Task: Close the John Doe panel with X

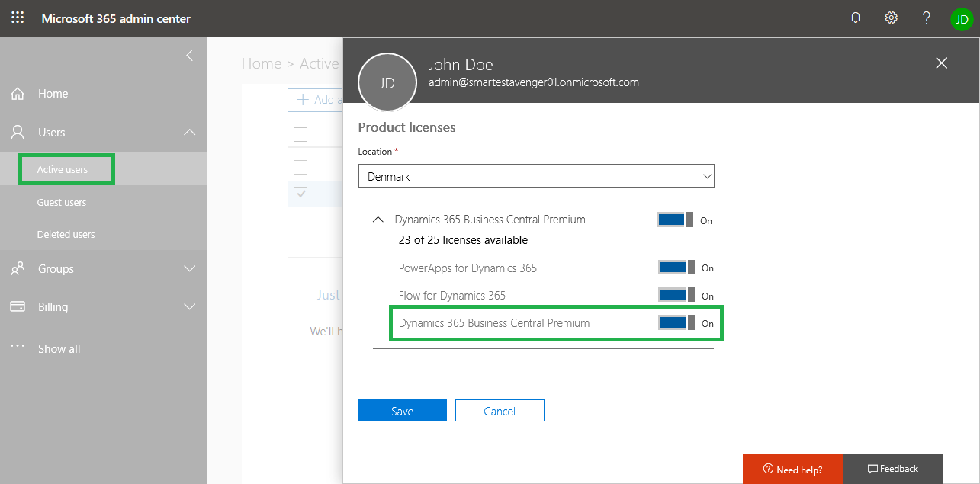Action: click(x=941, y=63)
